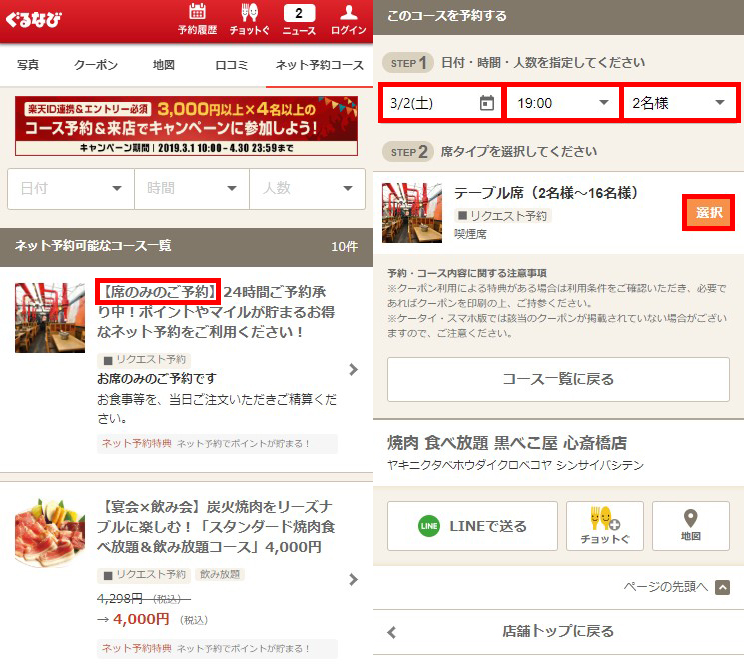
Task: Expand the 人数 dropdown
Action: coord(307,188)
